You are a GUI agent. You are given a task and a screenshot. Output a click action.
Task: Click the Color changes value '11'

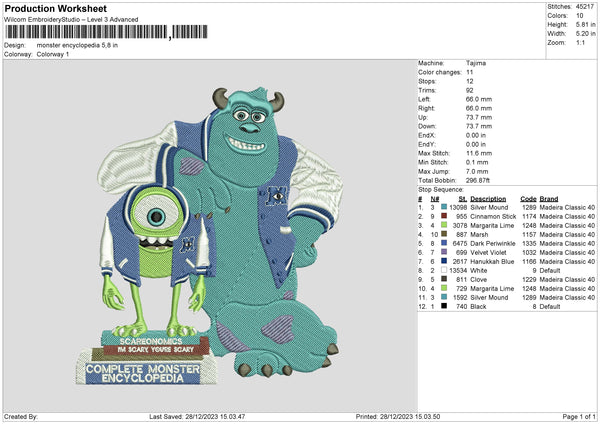point(470,72)
